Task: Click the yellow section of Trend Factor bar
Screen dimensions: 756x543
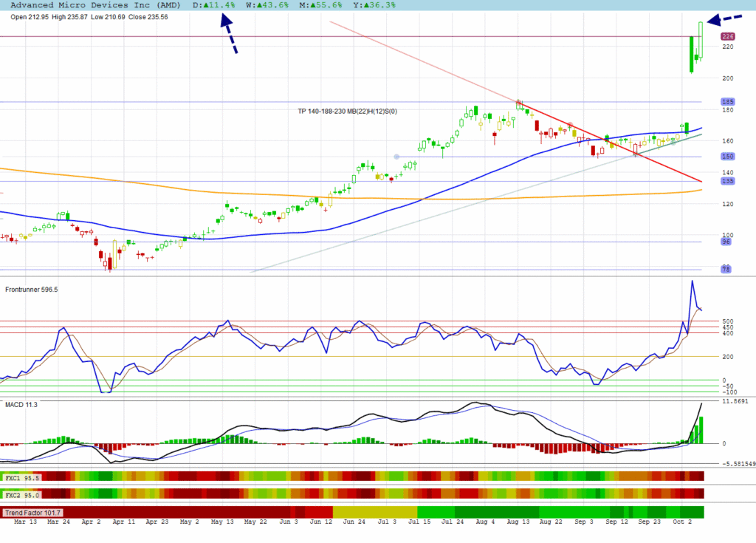Action: (375, 512)
